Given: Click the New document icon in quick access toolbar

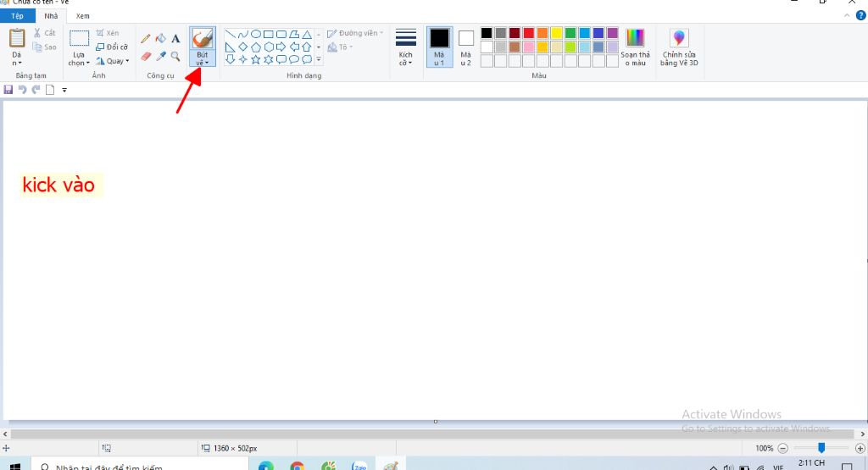Looking at the screenshot, I should click(x=50, y=90).
